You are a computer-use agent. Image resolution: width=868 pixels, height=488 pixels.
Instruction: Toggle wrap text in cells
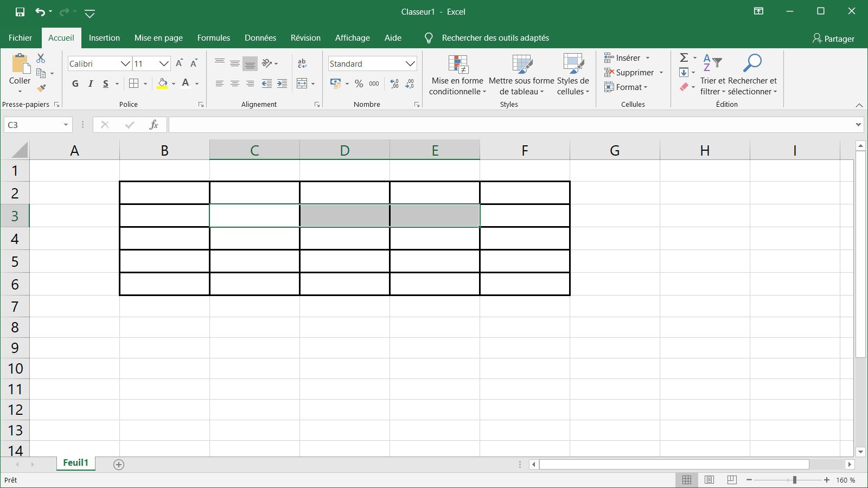tap(302, 63)
